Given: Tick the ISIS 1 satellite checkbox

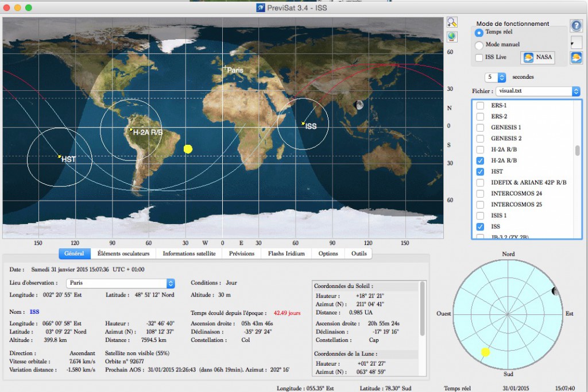Looking at the screenshot, I should 480,216.
